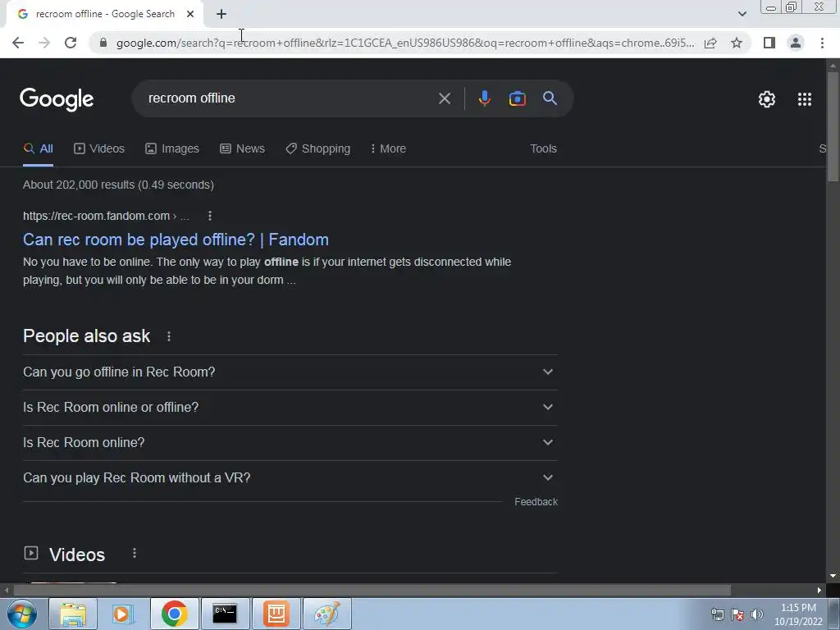Click the Feedback link
The width and height of the screenshot is (840, 630).
(536, 502)
